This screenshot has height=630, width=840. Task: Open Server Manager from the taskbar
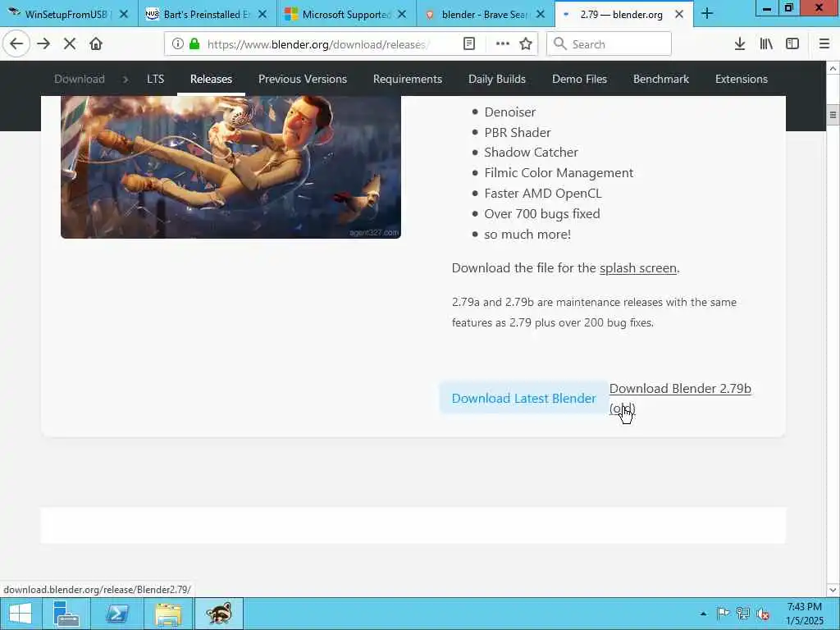tap(66, 614)
